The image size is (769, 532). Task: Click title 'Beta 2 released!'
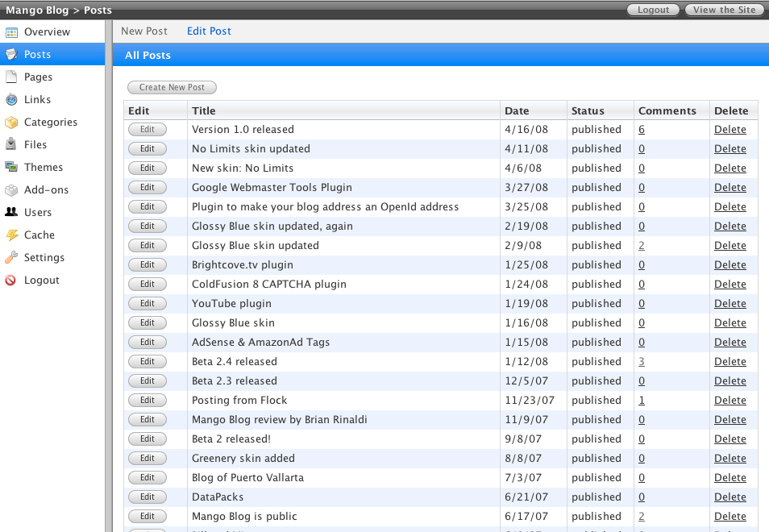pyautogui.click(x=231, y=438)
